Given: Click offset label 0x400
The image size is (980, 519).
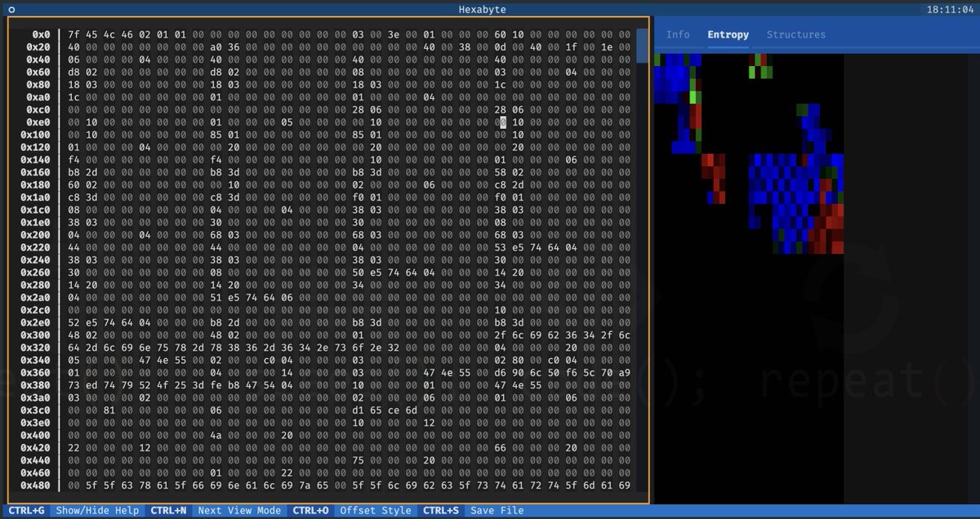Looking at the screenshot, I should [35, 435].
